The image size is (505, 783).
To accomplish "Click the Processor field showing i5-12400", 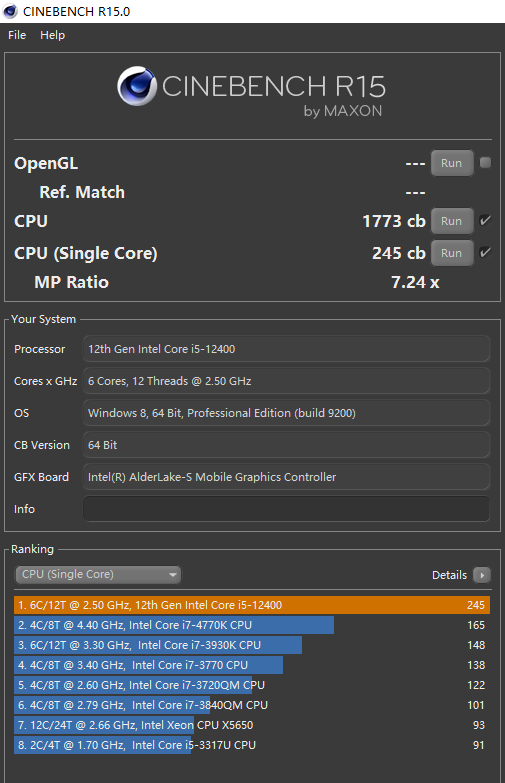I will 286,349.
